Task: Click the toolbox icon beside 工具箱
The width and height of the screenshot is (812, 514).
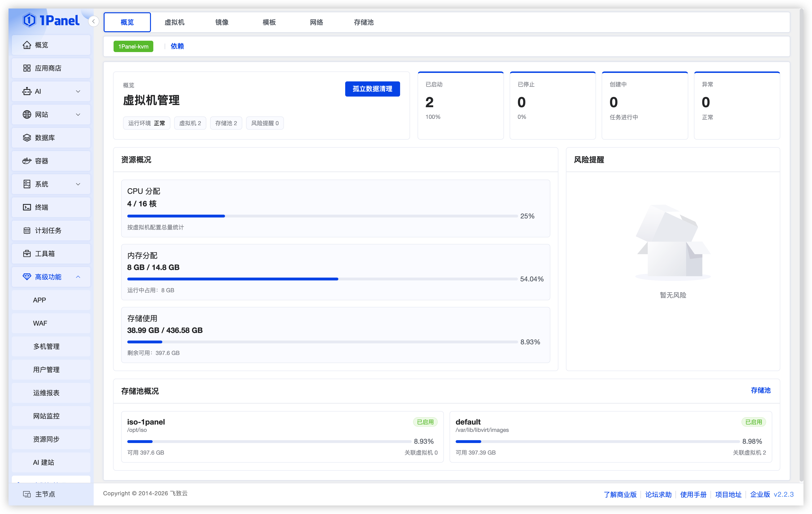Action: [x=27, y=254]
